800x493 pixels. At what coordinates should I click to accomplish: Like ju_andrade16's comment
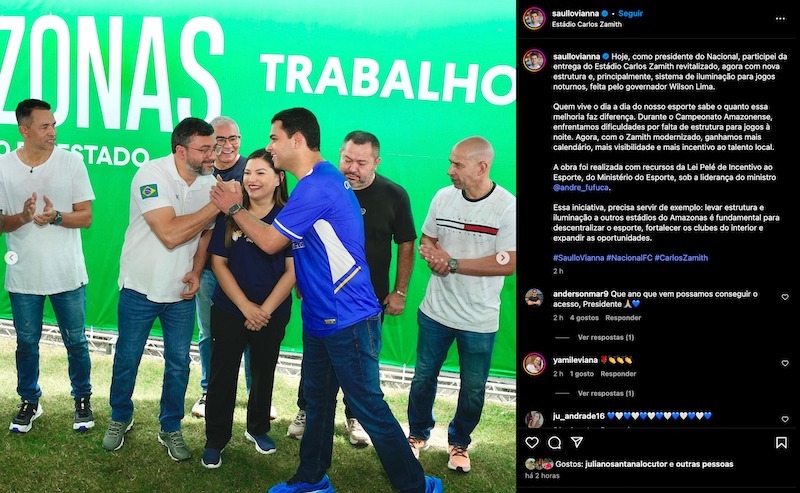(x=785, y=418)
